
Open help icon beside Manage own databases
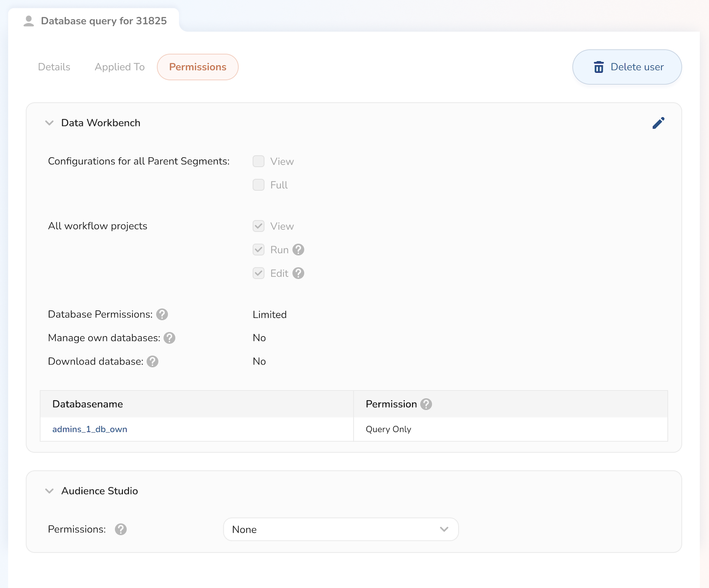169,338
